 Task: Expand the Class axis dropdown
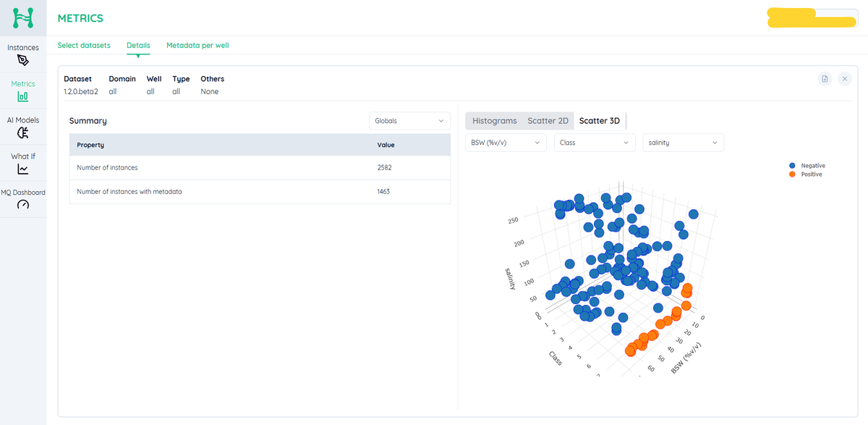click(595, 143)
